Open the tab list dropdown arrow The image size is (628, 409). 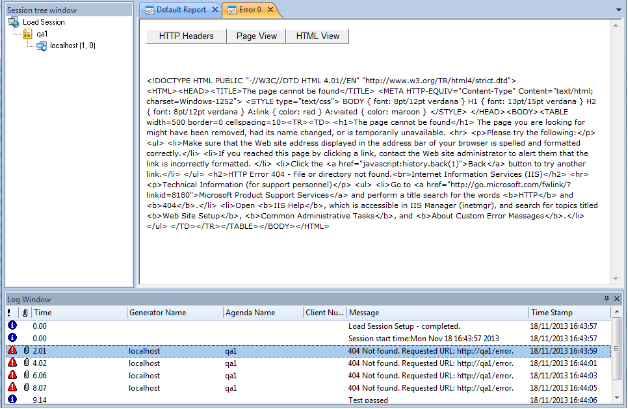tap(618, 10)
